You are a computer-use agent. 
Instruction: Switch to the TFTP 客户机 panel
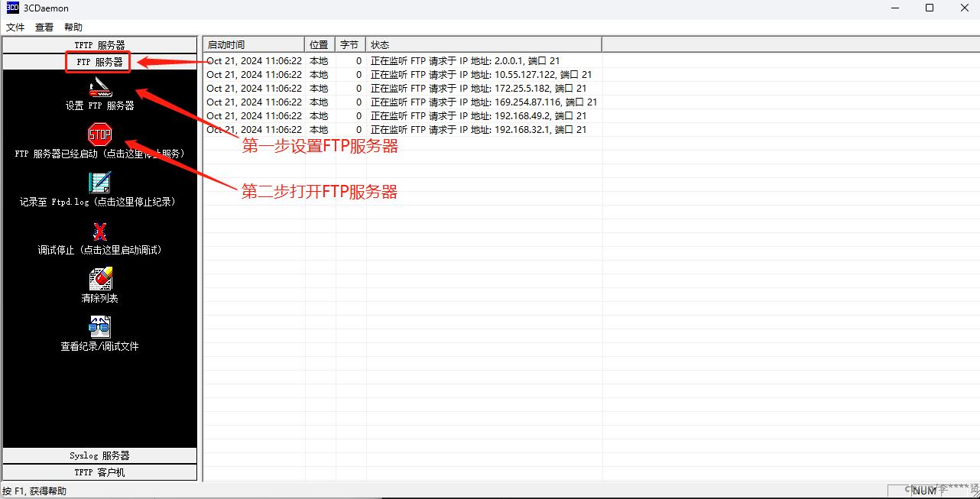(100, 472)
